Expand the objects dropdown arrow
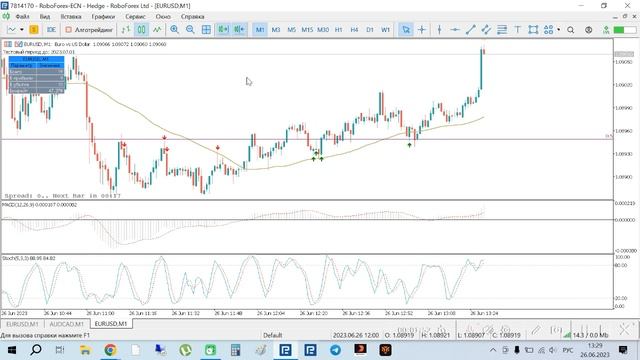640x360 pixels. 558,30
